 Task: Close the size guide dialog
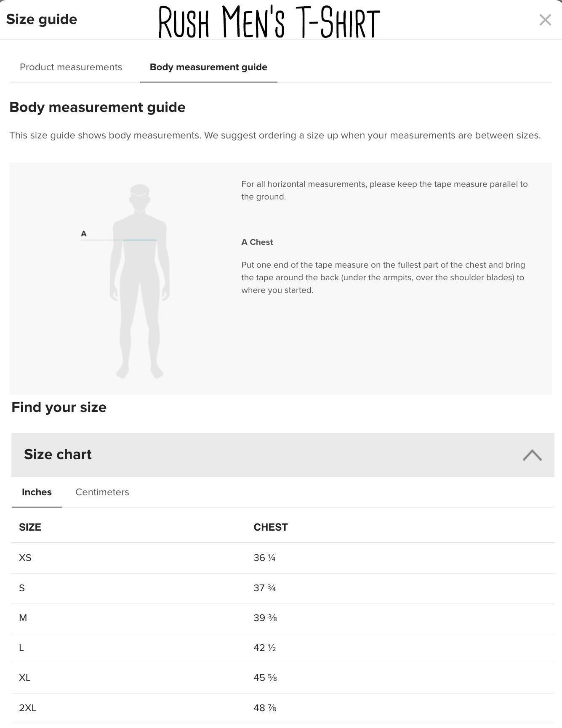(x=546, y=19)
